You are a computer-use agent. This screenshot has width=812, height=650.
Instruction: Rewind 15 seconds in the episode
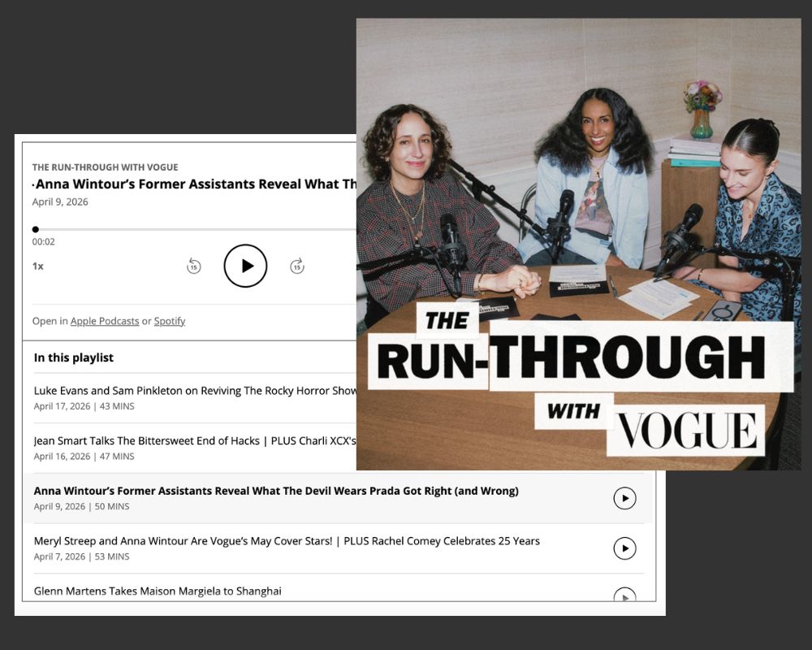tap(193, 266)
